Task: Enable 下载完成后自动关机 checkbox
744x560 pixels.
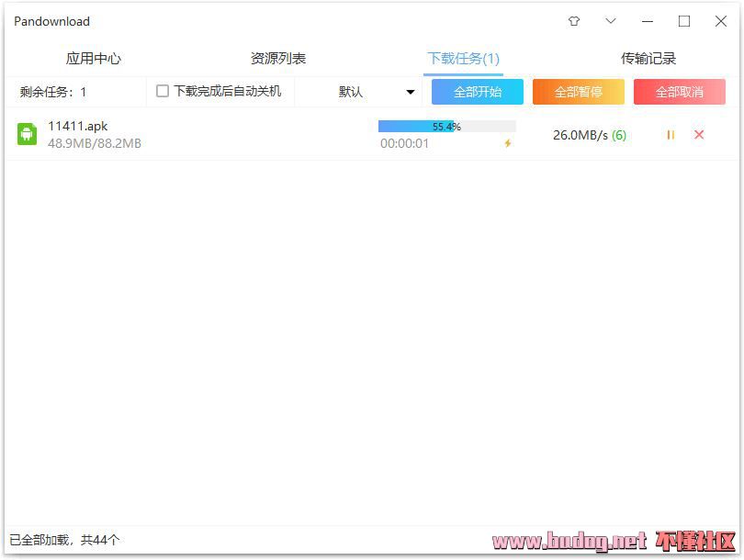Action: pos(163,91)
